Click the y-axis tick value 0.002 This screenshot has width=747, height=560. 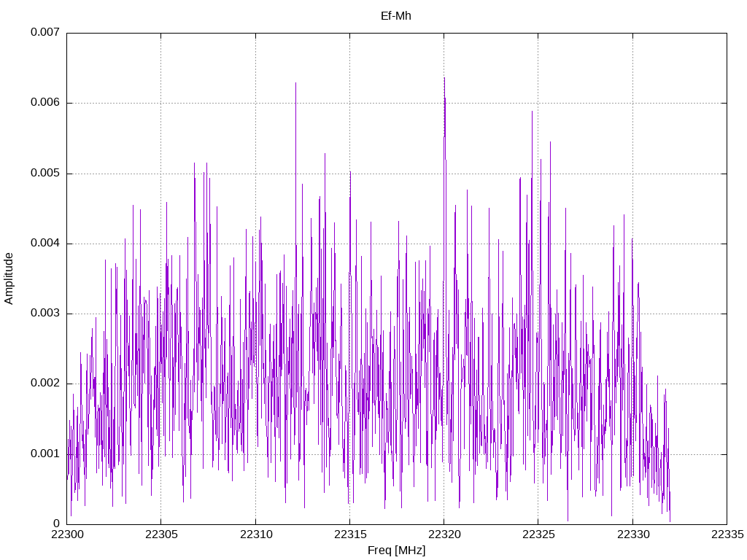pos(45,384)
